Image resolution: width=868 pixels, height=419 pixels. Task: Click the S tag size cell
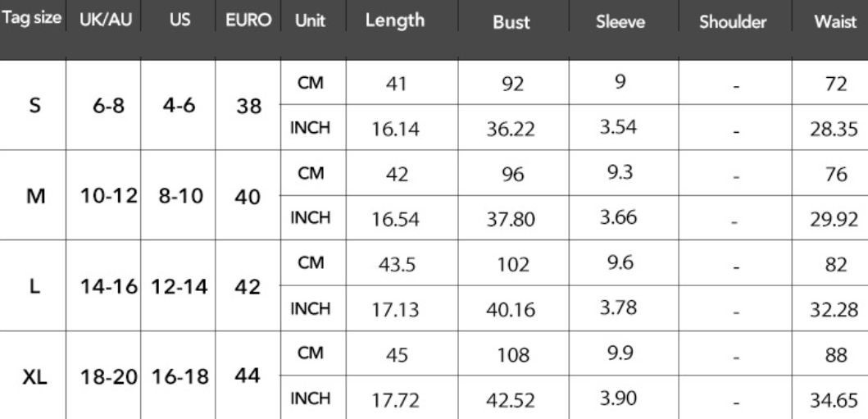point(34,107)
